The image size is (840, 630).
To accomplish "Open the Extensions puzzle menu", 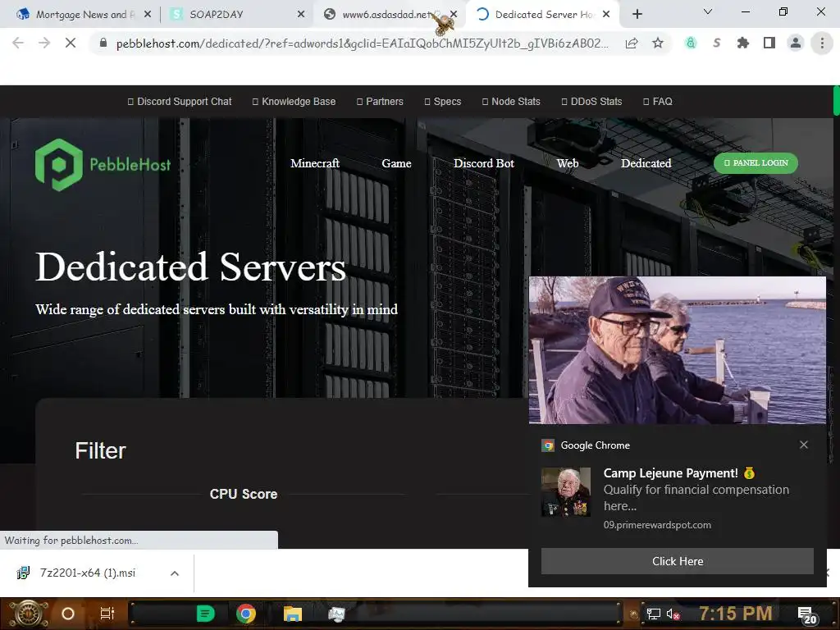I will (742, 43).
